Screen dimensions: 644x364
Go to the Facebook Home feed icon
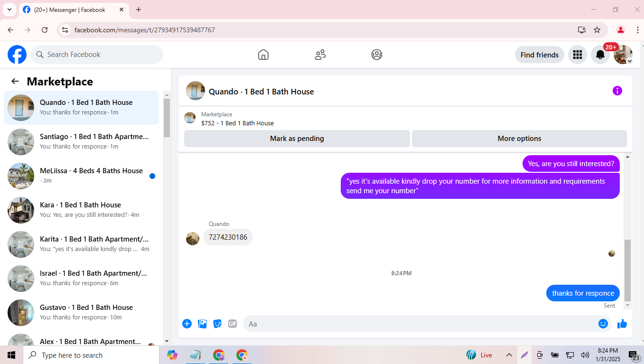pyautogui.click(x=263, y=55)
